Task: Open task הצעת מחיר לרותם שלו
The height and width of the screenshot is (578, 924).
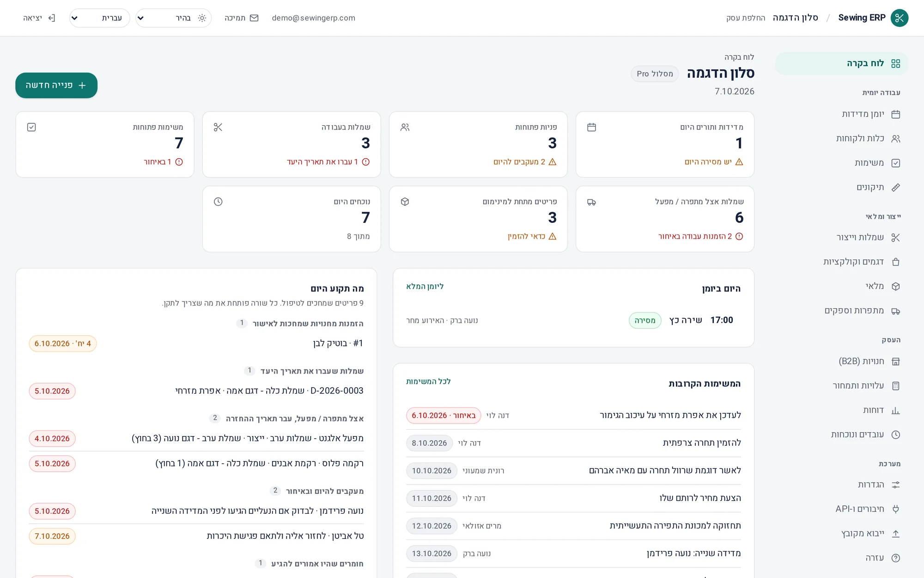Action: click(573, 498)
